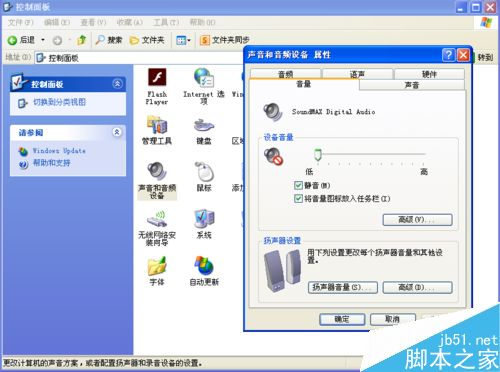Click the speakers image in 扬声器设置
This screenshot has width=500, height=372.
pos(283,270)
